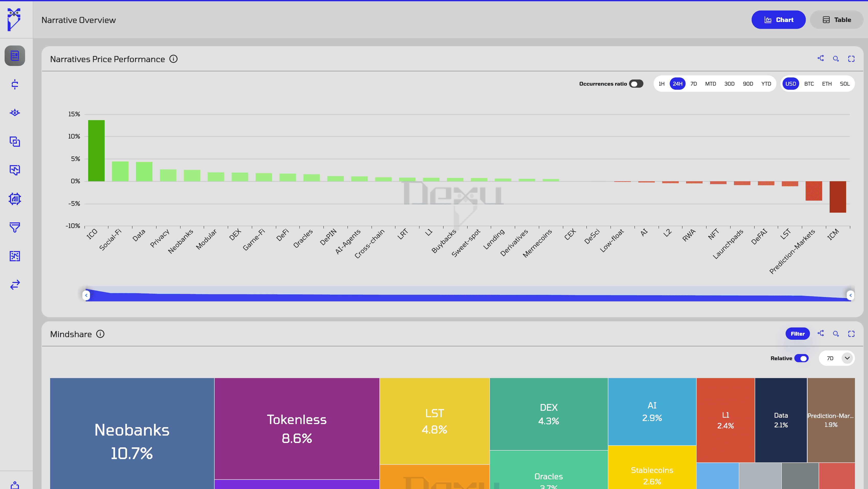
Task: Click the Neobanks axis label
Action: [181, 241]
